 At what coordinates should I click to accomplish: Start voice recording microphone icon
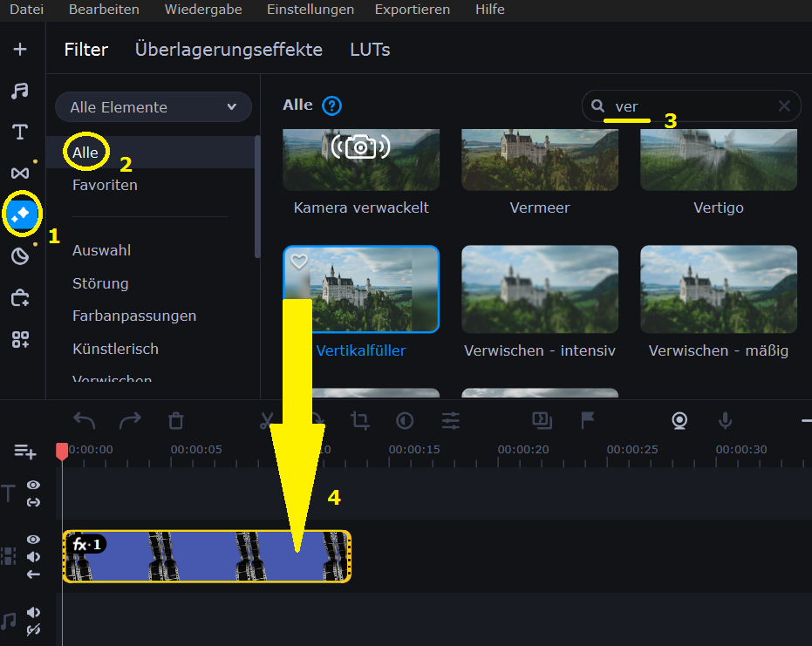[725, 420]
